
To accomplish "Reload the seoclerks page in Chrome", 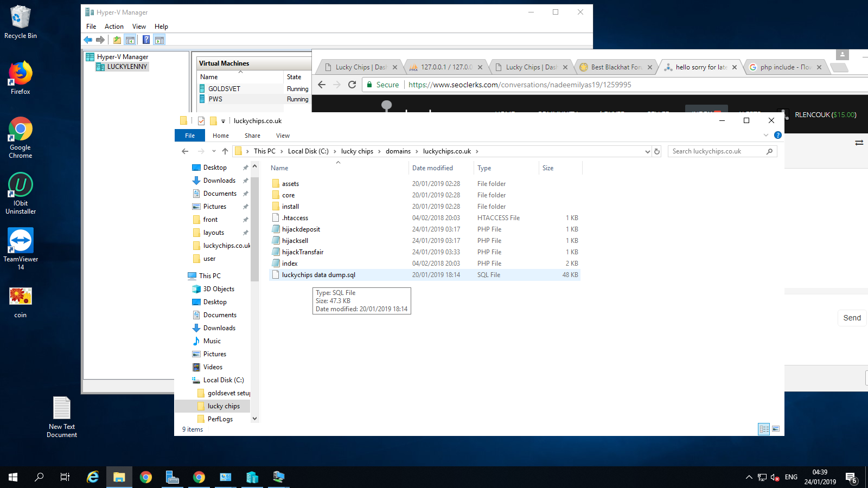I will tap(352, 85).
